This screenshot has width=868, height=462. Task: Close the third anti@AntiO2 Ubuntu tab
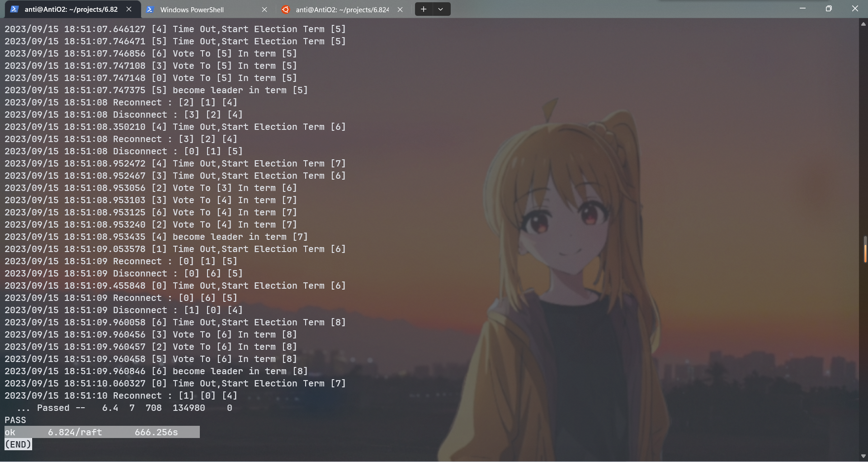pos(400,10)
